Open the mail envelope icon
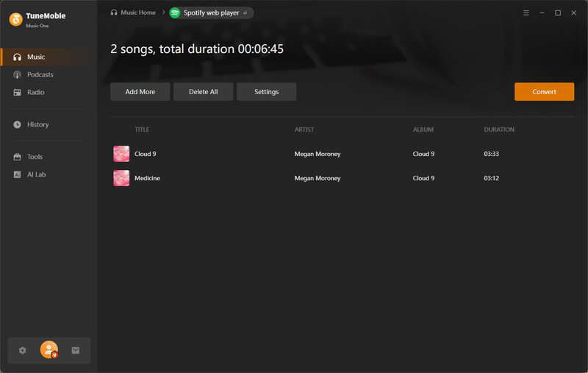The height and width of the screenshot is (373, 588). (x=76, y=350)
